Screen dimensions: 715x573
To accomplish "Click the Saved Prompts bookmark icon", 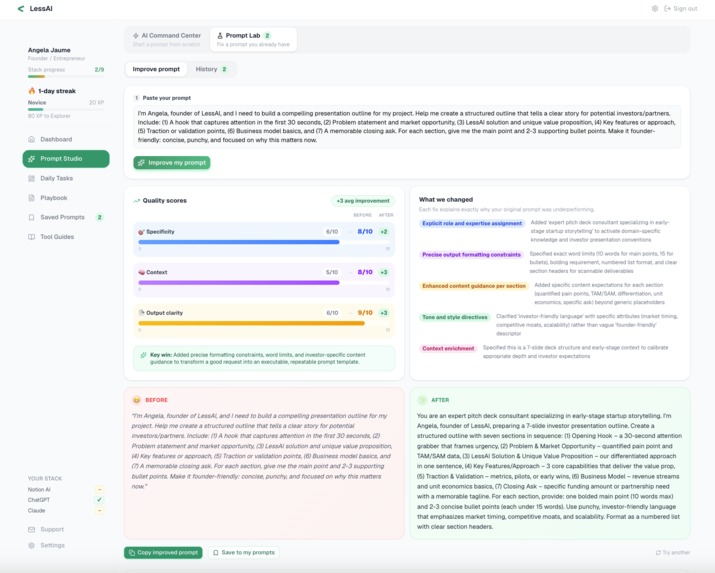I will (x=31, y=217).
